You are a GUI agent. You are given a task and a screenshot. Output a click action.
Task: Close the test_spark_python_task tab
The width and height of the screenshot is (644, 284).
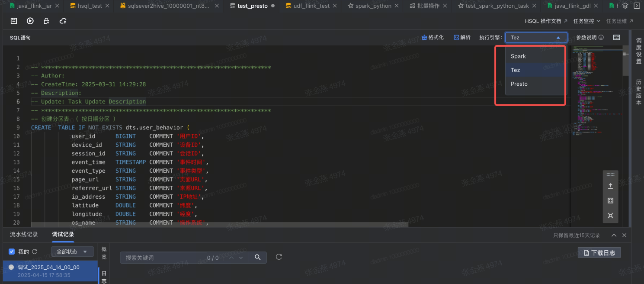(x=535, y=6)
